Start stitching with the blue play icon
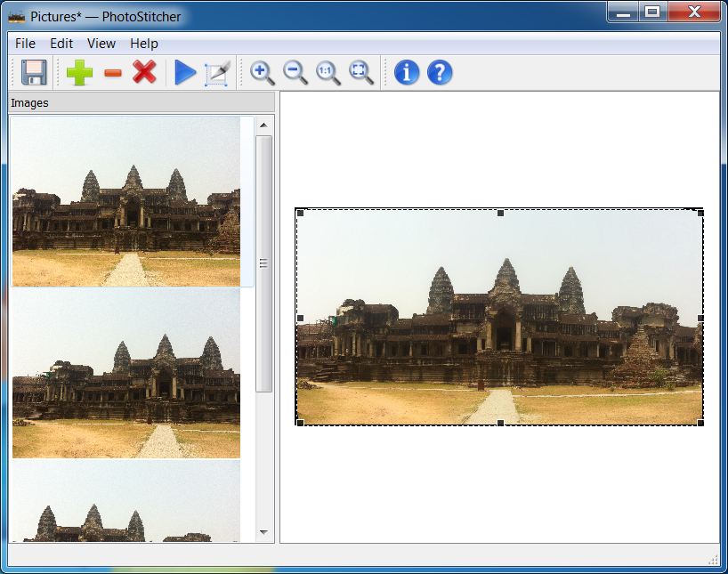This screenshot has height=574, width=728. point(185,74)
